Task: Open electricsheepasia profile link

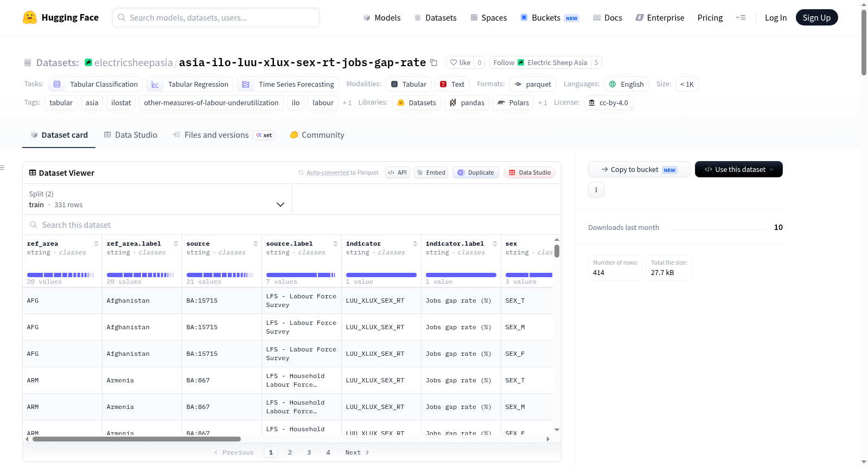Action: 133,62
